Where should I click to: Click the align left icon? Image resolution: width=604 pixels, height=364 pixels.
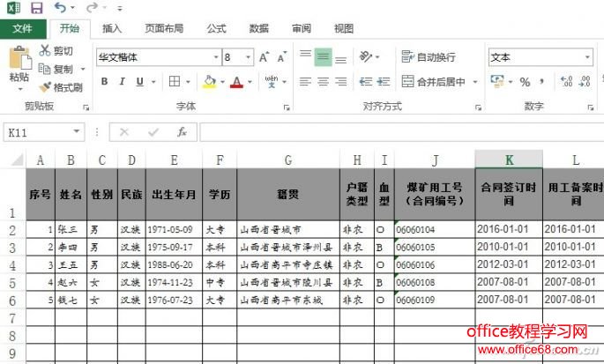click(x=305, y=81)
